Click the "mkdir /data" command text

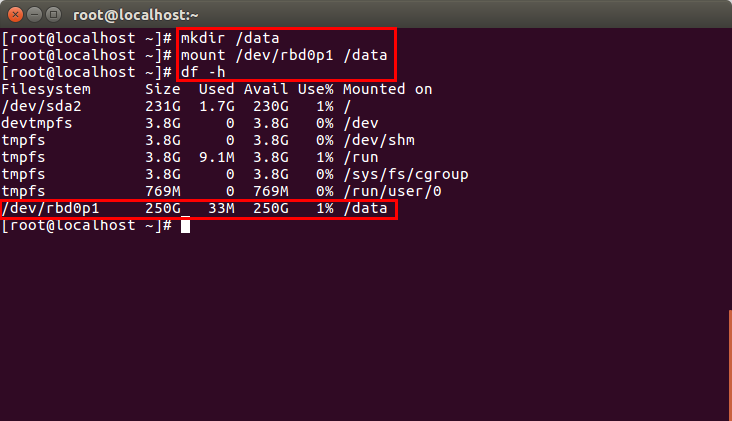(x=230, y=38)
